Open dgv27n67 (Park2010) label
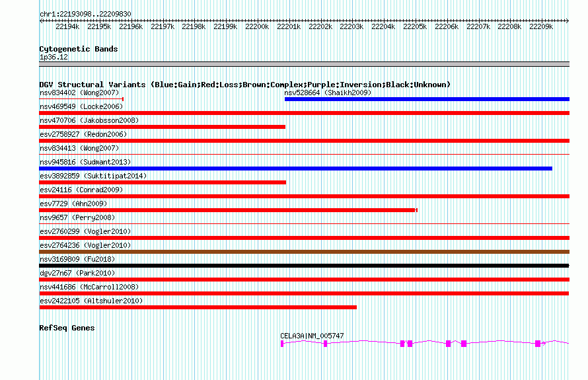 point(77,273)
